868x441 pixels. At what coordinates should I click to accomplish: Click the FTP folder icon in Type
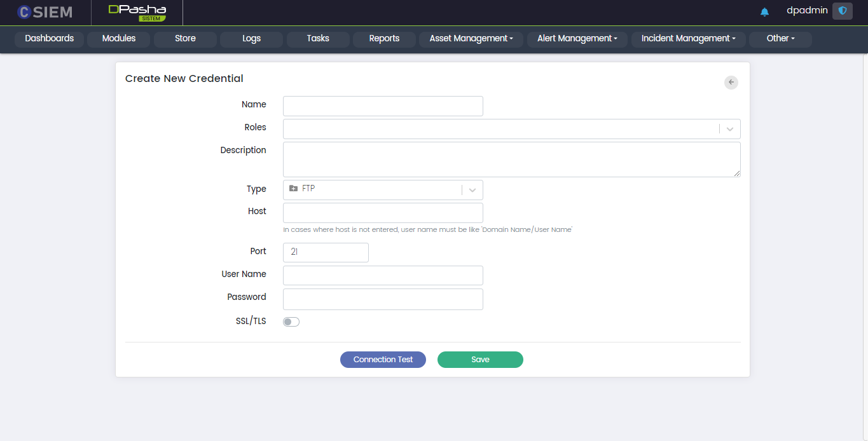(x=293, y=189)
